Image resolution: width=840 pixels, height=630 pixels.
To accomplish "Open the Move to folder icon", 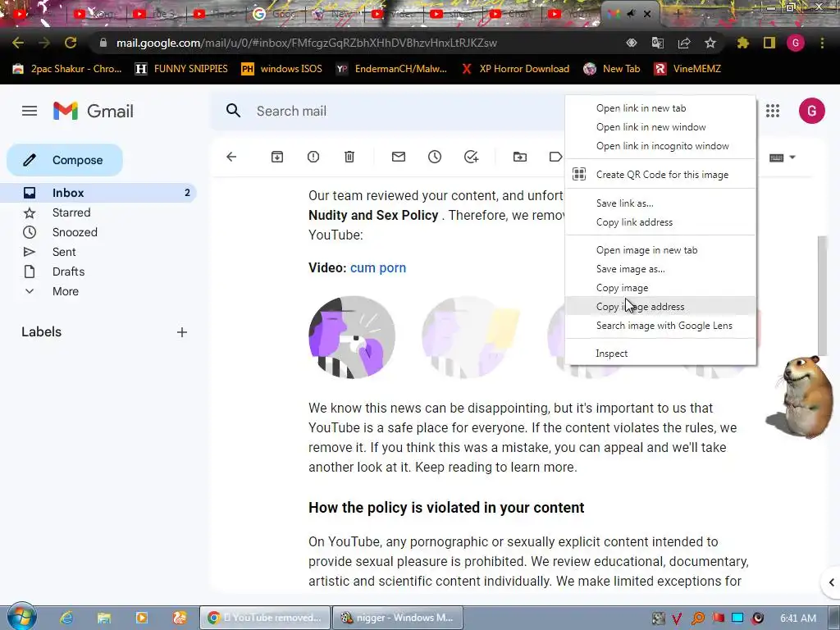I will [x=519, y=157].
